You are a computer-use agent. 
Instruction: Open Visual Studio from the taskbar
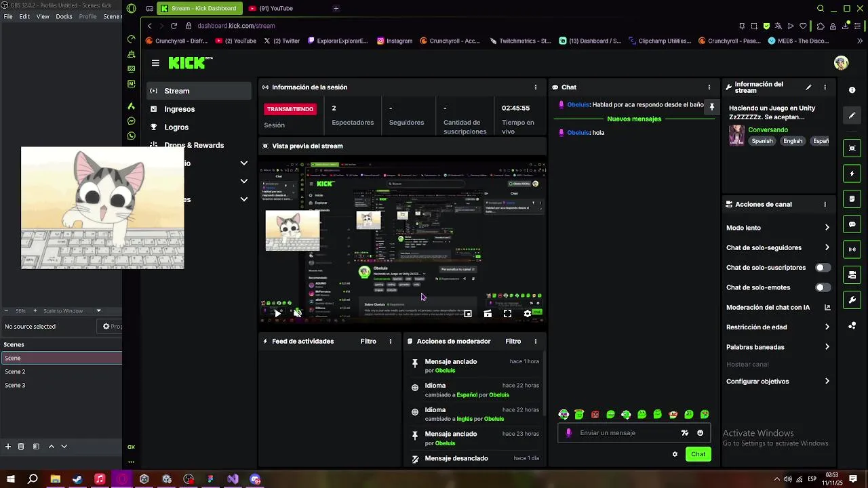(233, 479)
